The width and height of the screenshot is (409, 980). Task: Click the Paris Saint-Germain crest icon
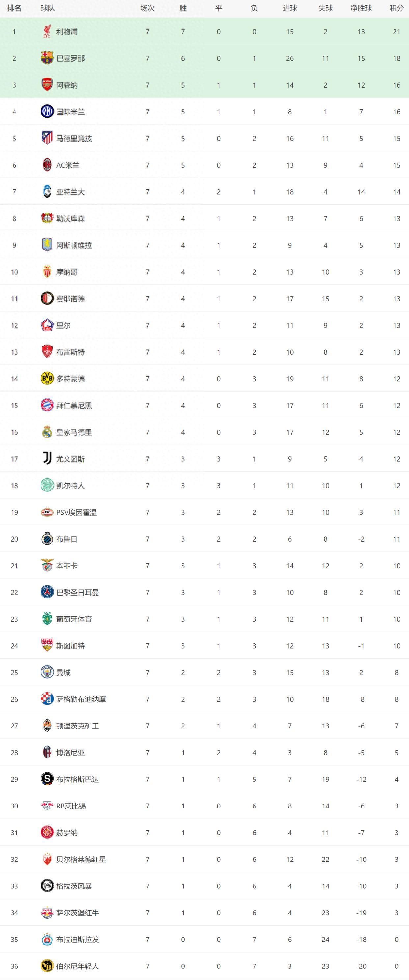tap(47, 592)
